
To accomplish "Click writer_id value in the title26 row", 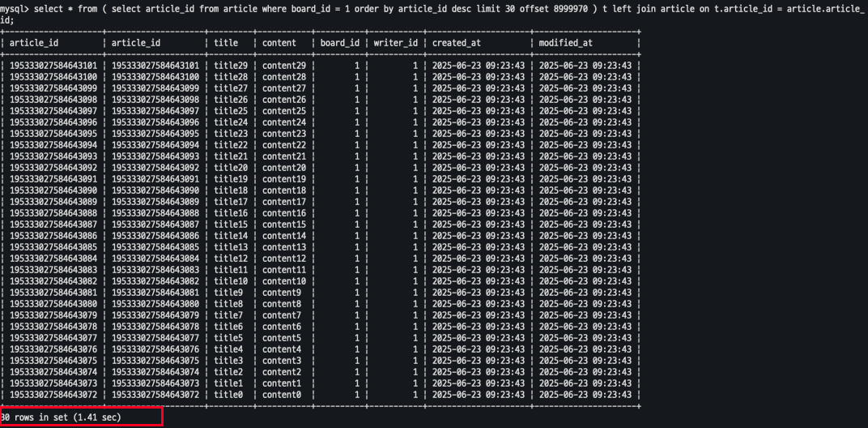I will 415,99.
